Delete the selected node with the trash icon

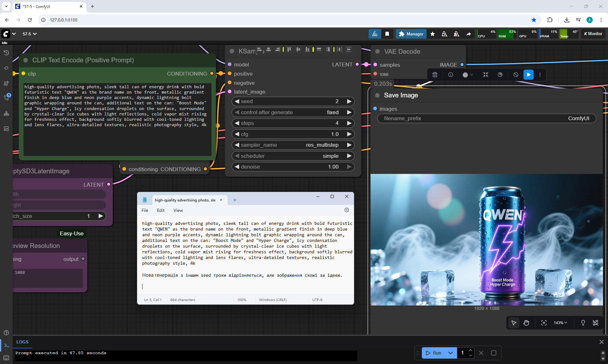pos(435,75)
